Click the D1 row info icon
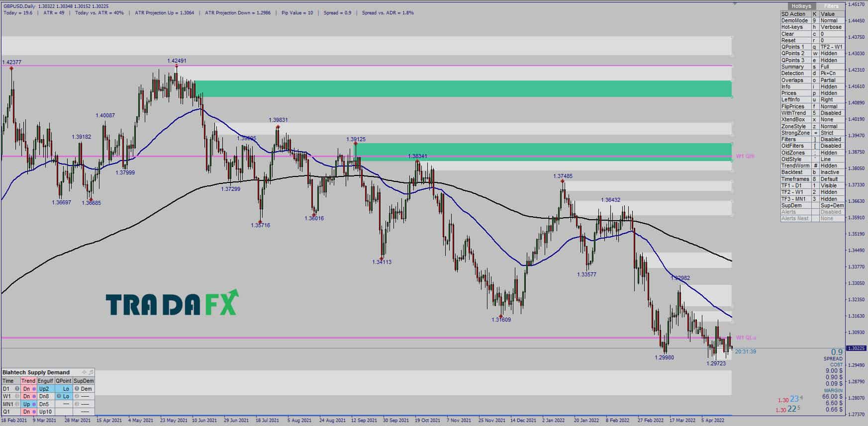Viewport: 868px width, 426px height. pos(17,389)
